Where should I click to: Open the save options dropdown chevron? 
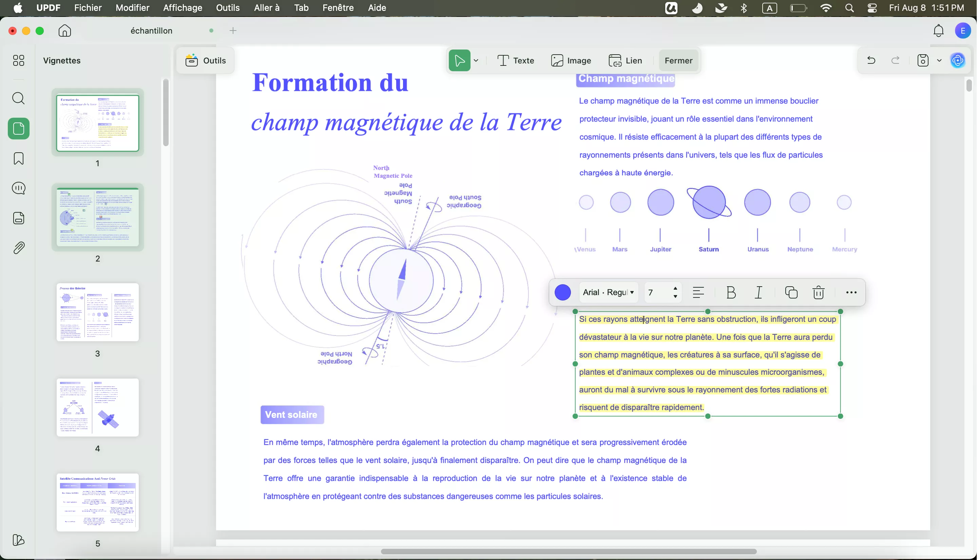(940, 60)
